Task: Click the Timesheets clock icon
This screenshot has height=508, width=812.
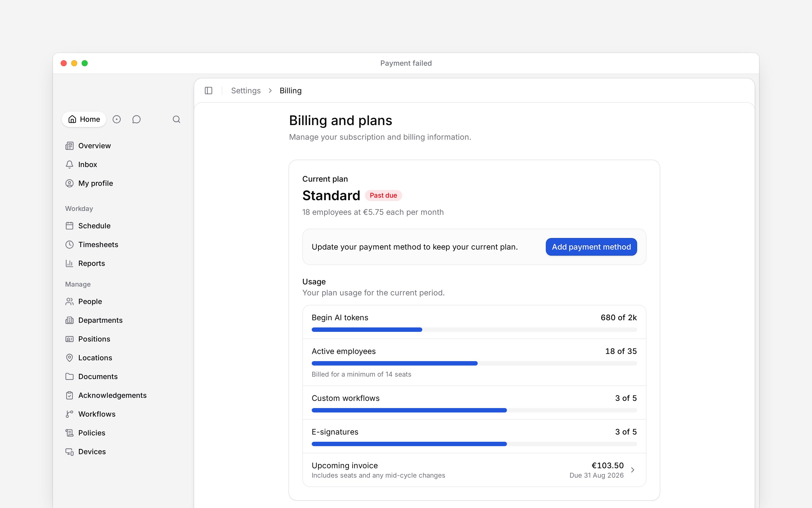Action: coord(70,245)
